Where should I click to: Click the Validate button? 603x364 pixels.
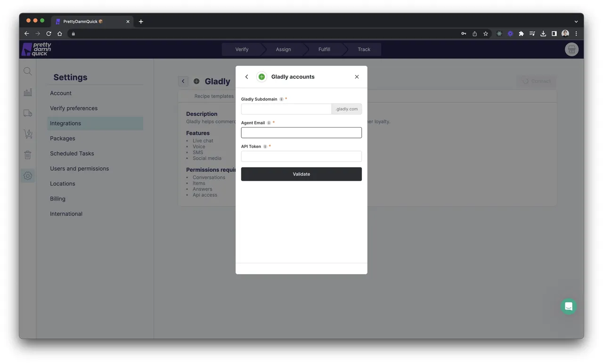tap(301, 174)
